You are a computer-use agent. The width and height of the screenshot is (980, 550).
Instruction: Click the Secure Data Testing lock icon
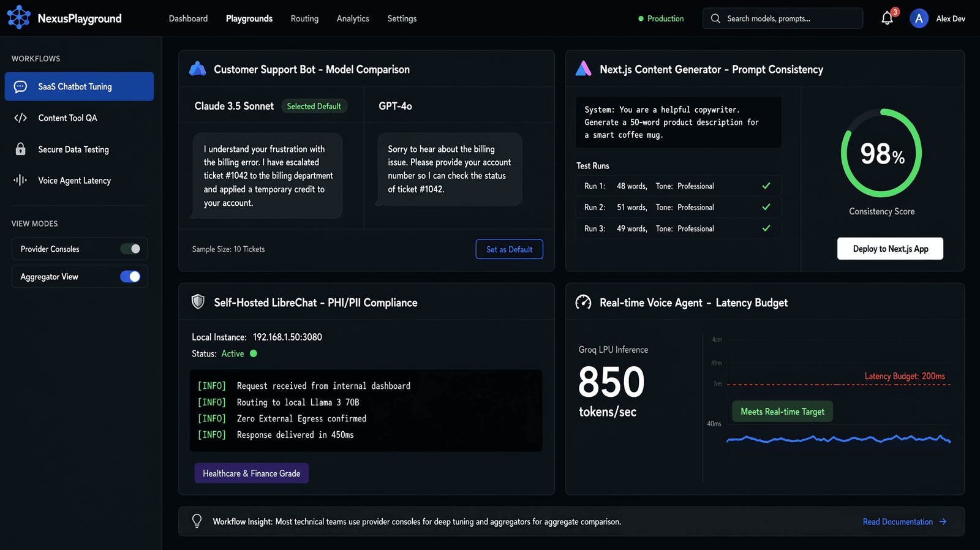click(x=20, y=149)
